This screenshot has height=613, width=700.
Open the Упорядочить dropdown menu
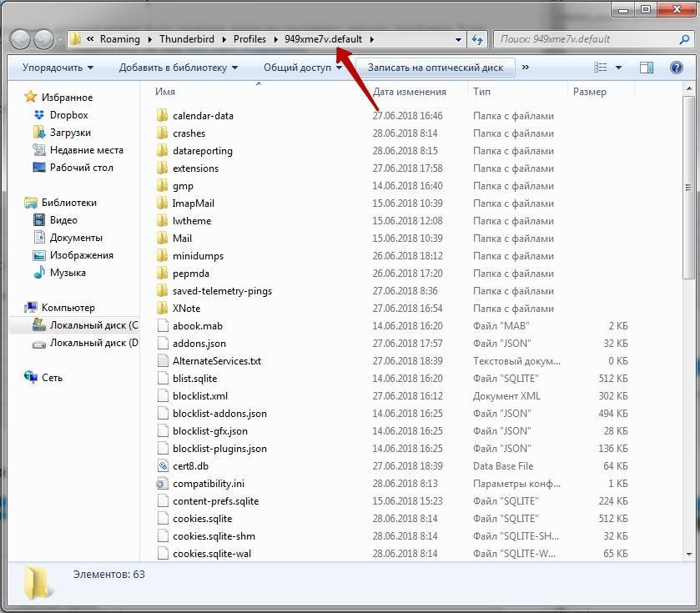(58, 68)
